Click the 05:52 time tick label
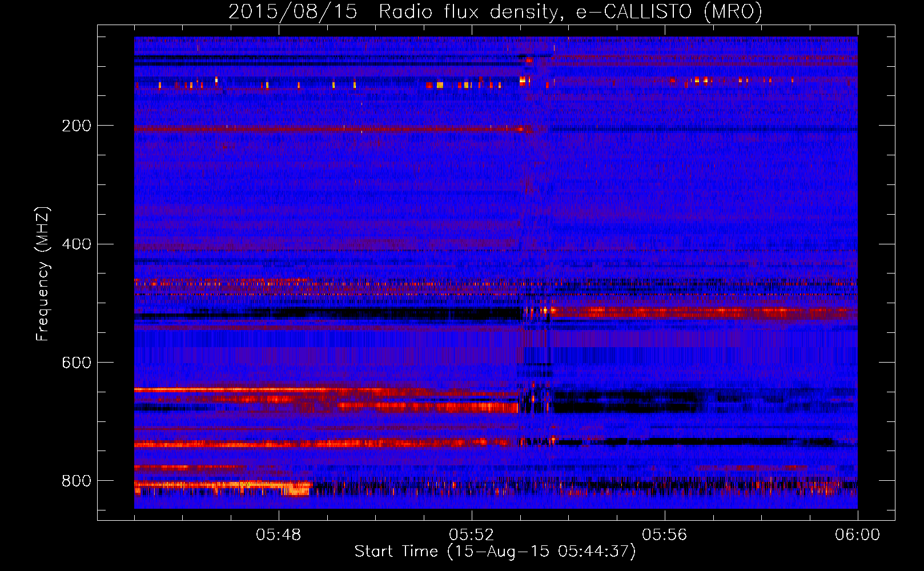Image resolution: width=924 pixels, height=571 pixels. [472, 535]
